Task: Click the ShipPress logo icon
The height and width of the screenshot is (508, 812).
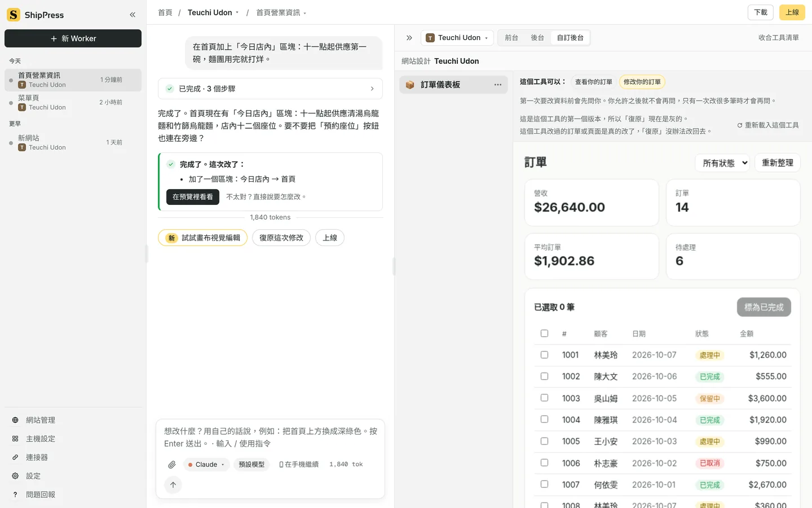Action: [x=14, y=15]
